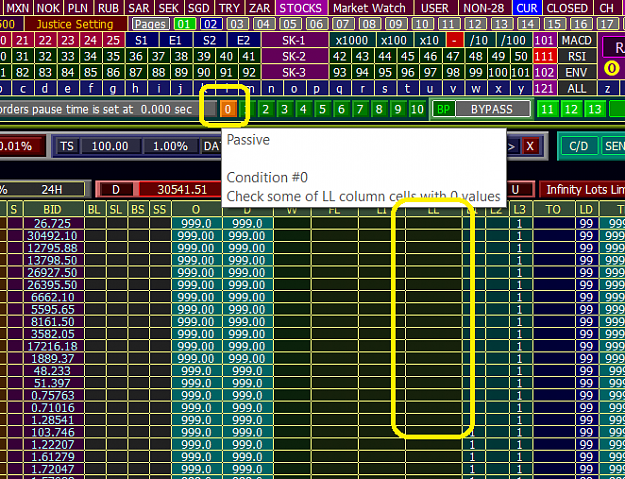
Task: Click the TO column header
Action: pos(553,209)
